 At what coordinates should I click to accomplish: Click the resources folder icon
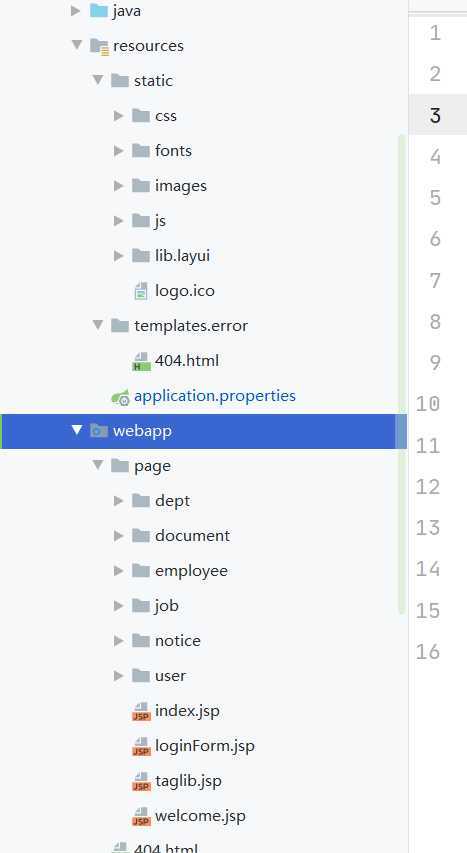100,46
